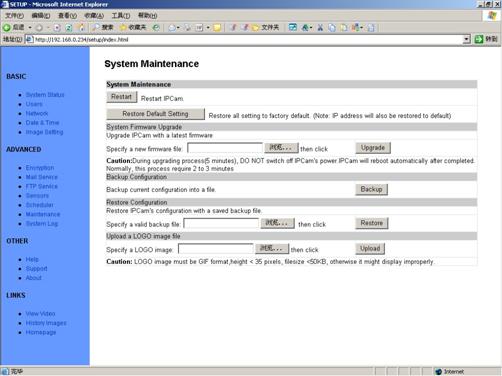Open the Favorites (收藏夹) star button
This screenshot has width=502, height=376.
click(133, 27)
